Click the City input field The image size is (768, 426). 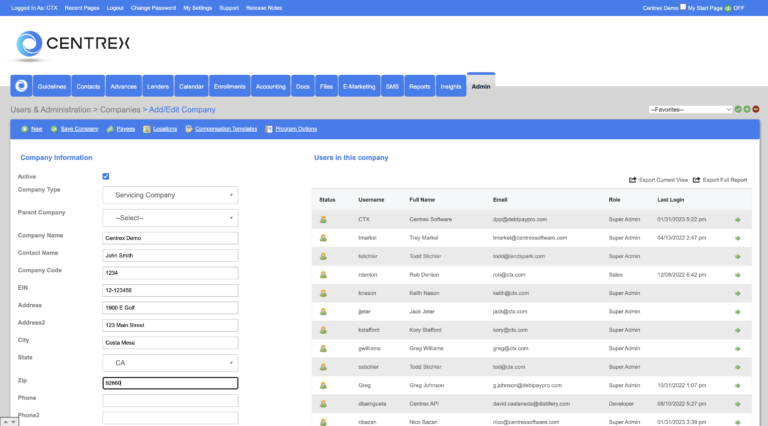170,343
